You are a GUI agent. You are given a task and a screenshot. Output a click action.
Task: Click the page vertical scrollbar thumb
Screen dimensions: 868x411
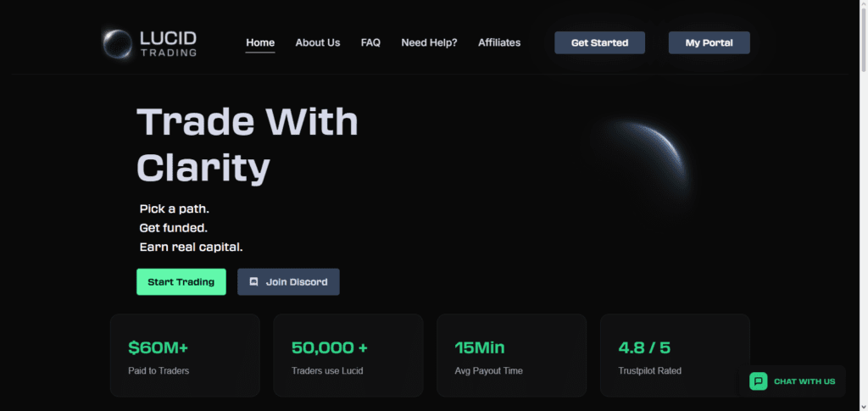coord(864,39)
